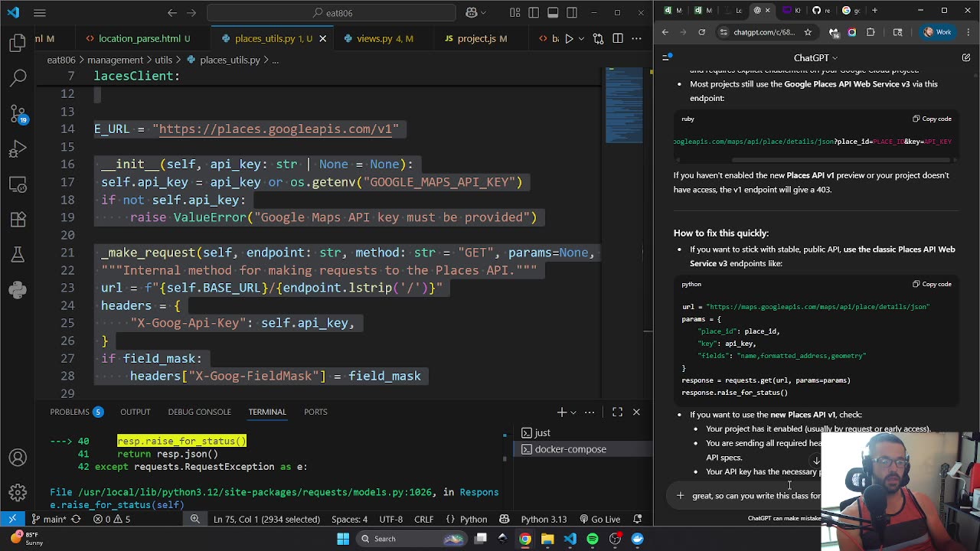Click the editor minimap
Viewport: 980px width, 551px height.
[624, 106]
